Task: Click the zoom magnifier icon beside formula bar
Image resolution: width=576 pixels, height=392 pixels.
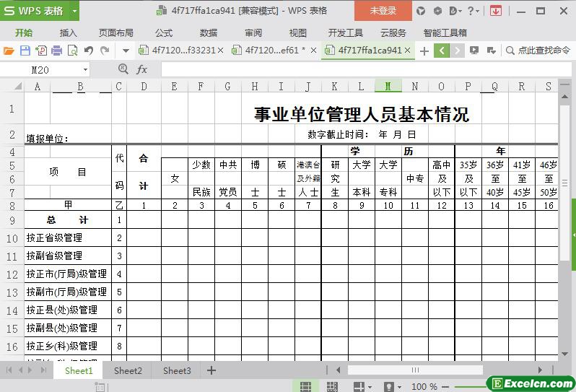Action: pyautogui.click(x=123, y=69)
